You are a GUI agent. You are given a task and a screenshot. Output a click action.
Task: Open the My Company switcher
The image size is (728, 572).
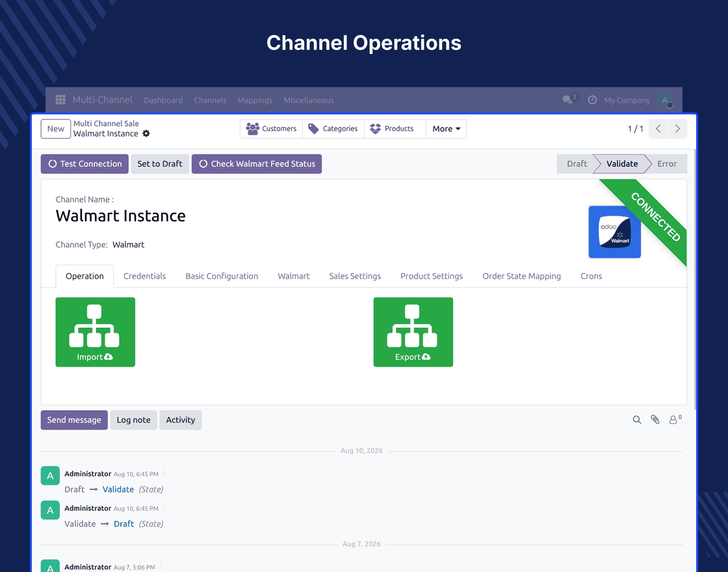click(x=627, y=100)
